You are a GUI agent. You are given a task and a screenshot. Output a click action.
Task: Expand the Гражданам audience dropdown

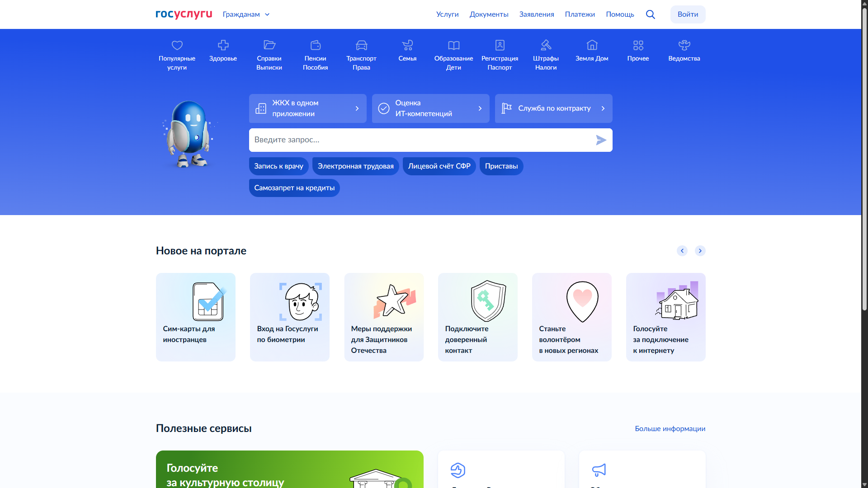(246, 14)
